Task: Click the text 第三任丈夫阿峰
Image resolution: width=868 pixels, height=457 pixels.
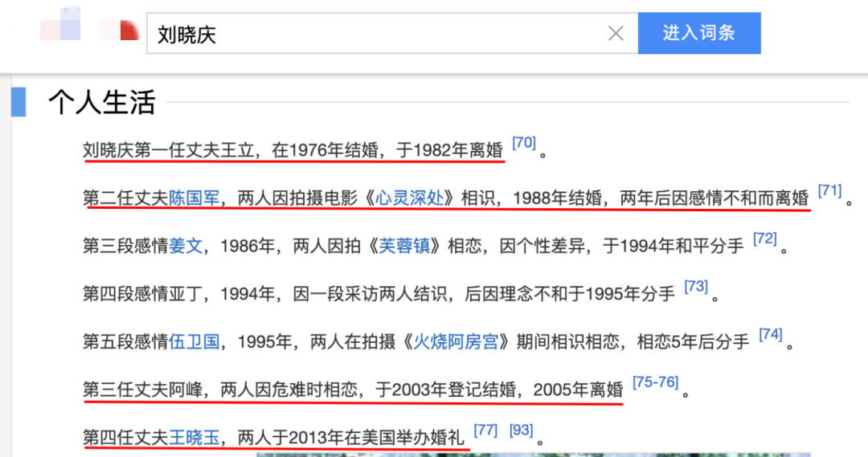Action: pyautogui.click(x=142, y=390)
